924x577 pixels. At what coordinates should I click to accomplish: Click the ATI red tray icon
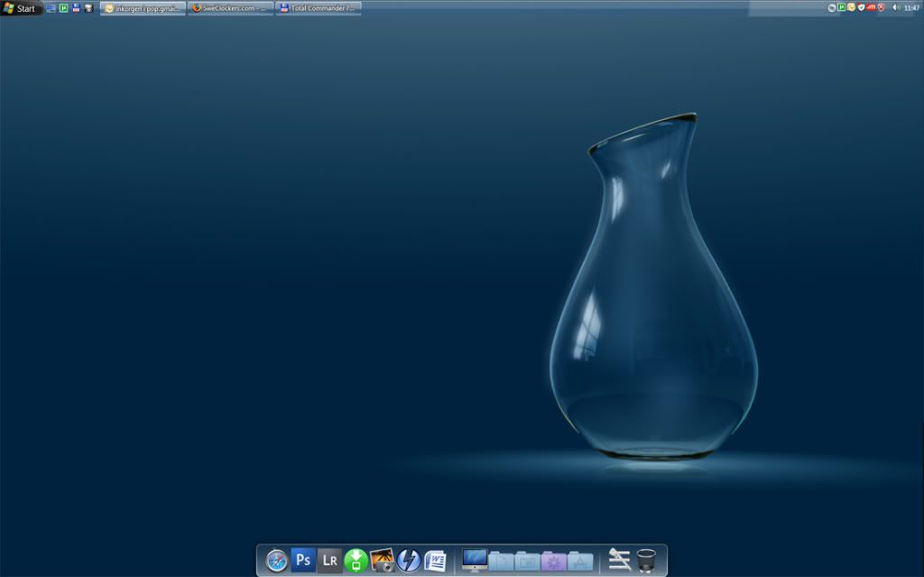tap(871, 7)
